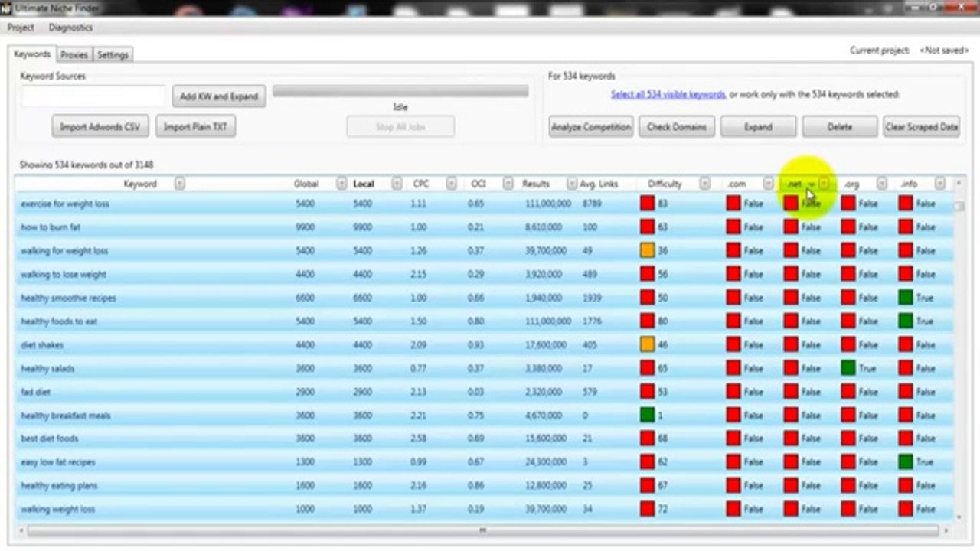Click green .info swatch for easy low fat recipes
The height and width of the screenshot is (551, 980).
[906, 462]
